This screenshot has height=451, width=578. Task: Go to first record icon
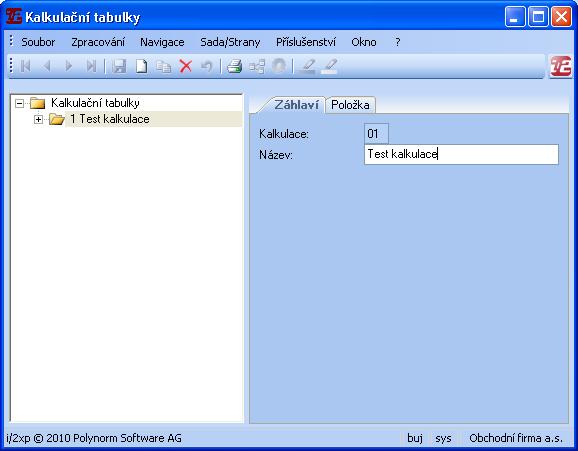25,66
